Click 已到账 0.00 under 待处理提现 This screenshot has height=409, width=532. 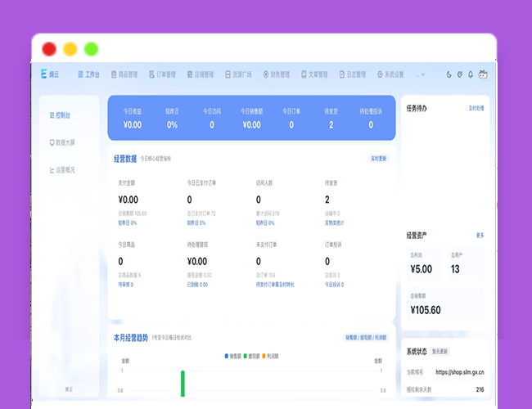(197, 285)
